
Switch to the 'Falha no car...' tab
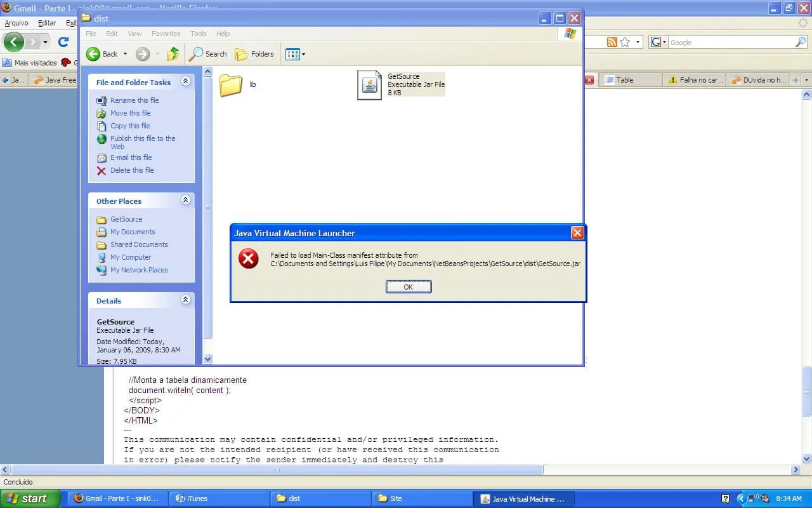pyautogui.click(x=693, y=80)
